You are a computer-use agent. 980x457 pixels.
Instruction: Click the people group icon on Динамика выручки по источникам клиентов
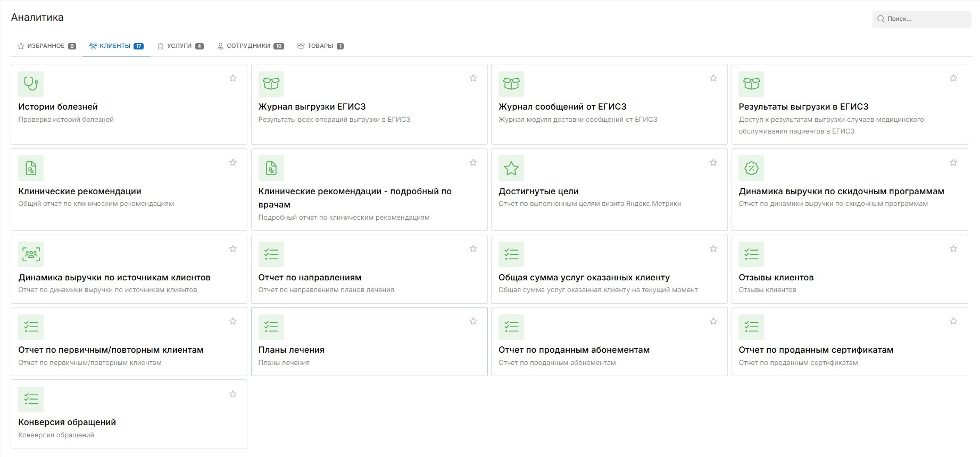[x=31, y=254]
